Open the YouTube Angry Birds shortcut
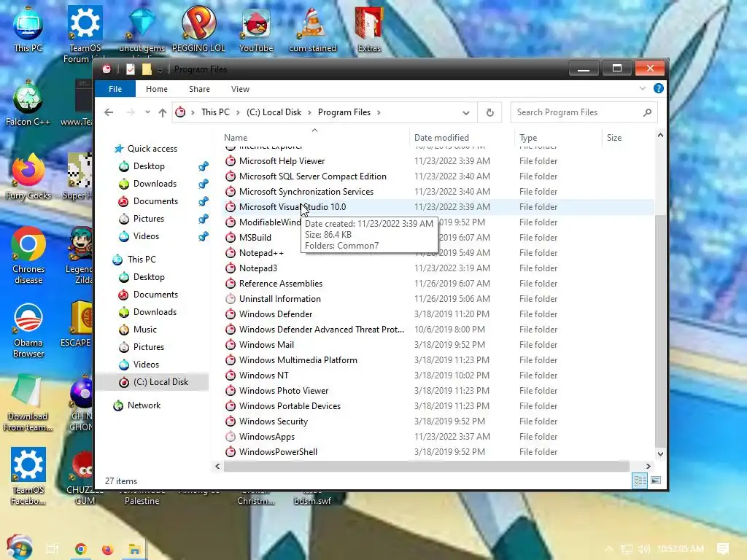The height and width of the screenshot is (560, 747). 256,28
